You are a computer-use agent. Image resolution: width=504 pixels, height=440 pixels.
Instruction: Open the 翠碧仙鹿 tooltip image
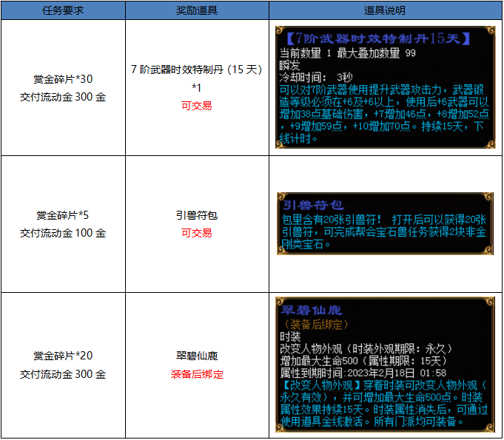pos(385,365)
